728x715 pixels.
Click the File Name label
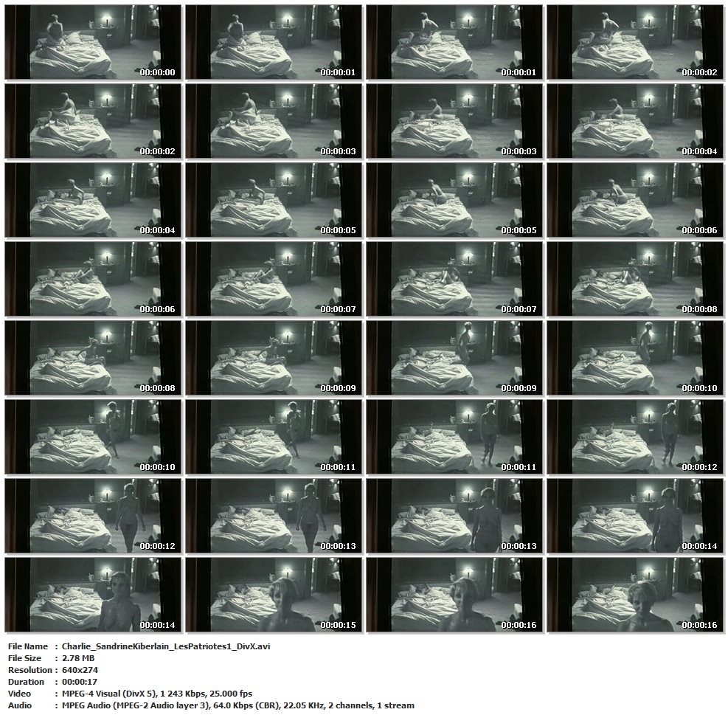(x=28, y=646)
